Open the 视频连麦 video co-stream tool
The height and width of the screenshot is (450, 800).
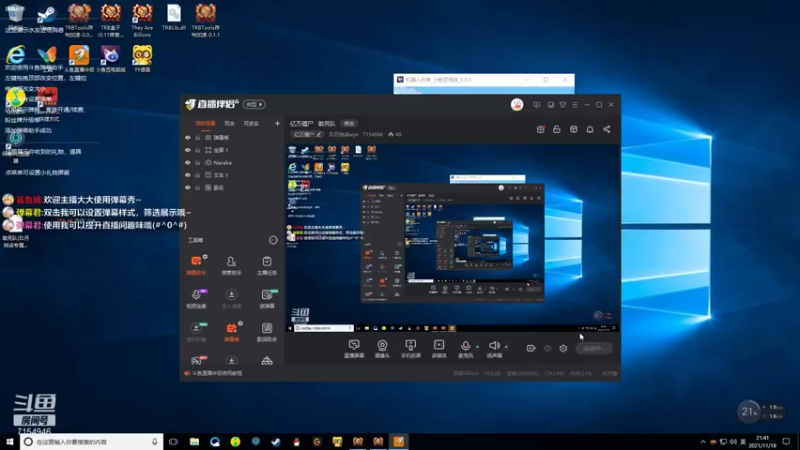click(x=196, y=298)
